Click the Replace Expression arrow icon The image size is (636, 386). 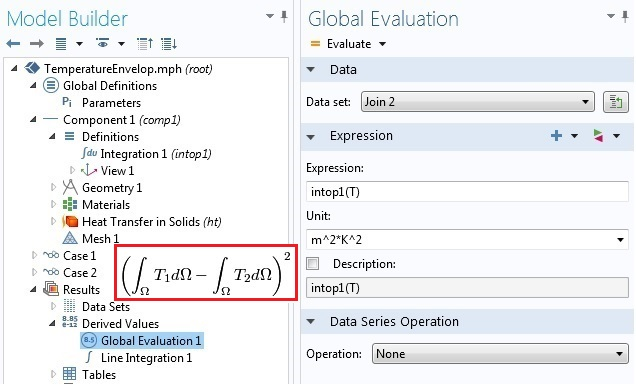click(598, 135)
